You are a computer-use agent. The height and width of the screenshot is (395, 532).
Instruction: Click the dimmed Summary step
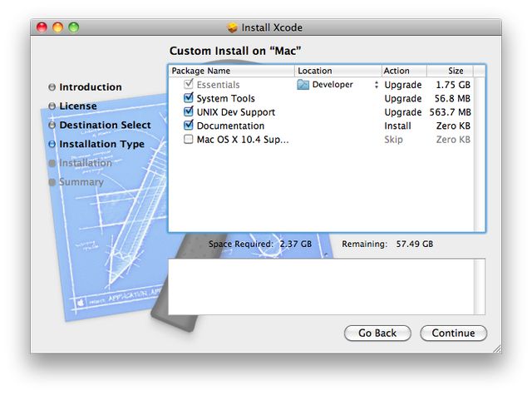pos(81,182)
